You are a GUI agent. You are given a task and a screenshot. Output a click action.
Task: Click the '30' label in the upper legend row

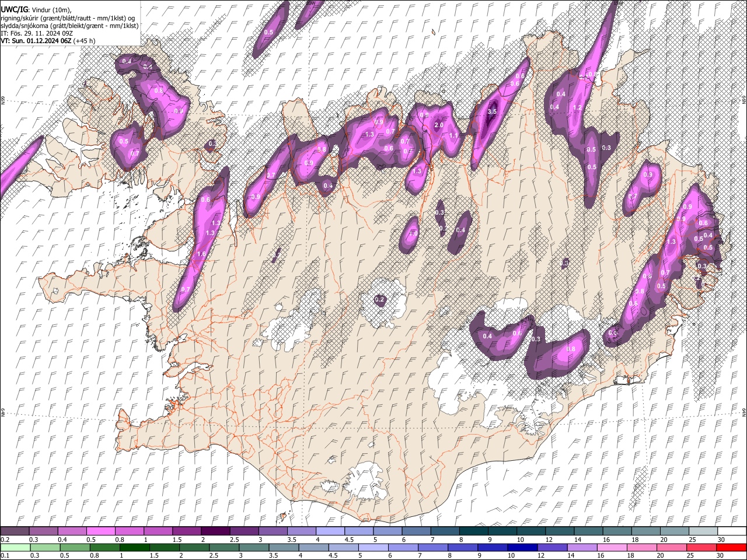click(721, 540)
